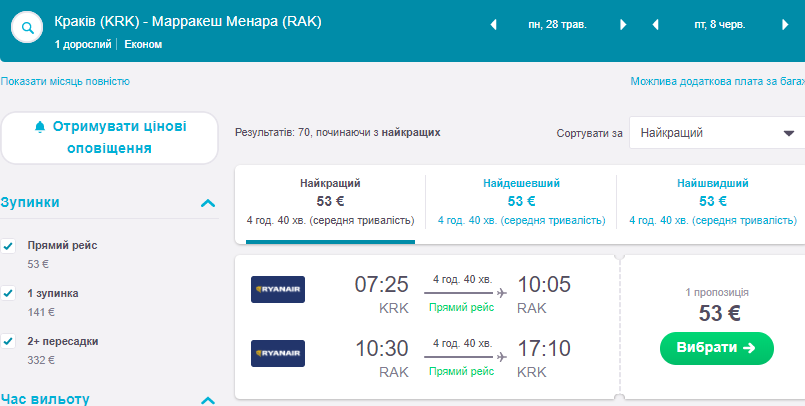This screenshot has width=805, height=406.
Task: Open the Сортувати за dropdown
Action: coord(716,132)
